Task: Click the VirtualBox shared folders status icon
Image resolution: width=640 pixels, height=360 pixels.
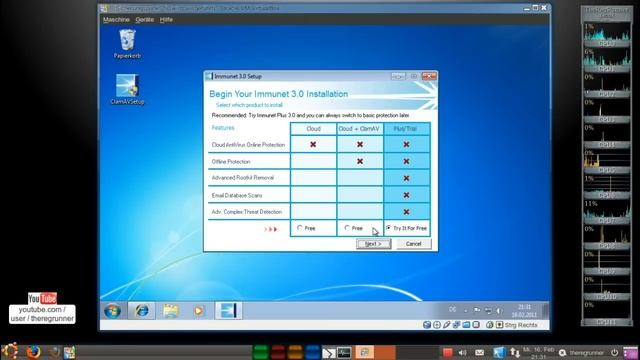Action: pyautogui.click(x=466, y=325)
